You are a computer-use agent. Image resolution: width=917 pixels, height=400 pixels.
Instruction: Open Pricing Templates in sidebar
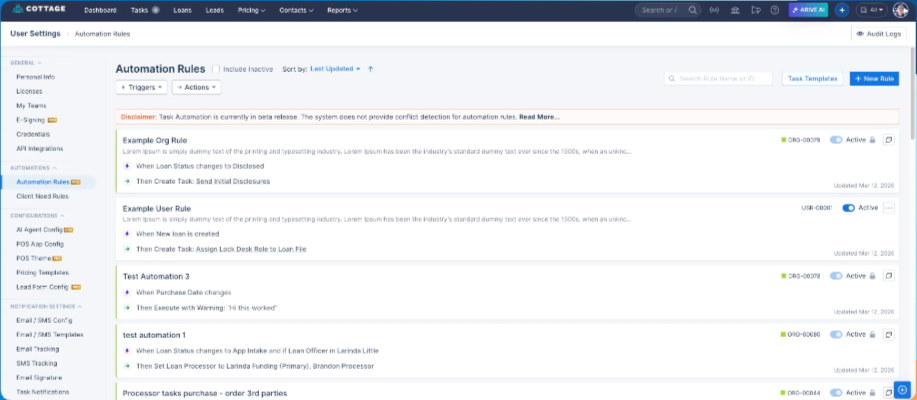(x=43, y=273)
